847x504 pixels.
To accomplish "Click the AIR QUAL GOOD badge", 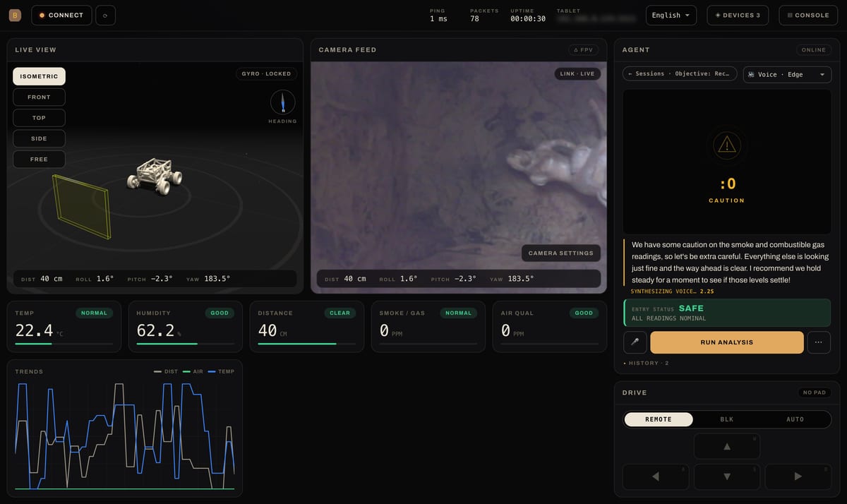I will pyautogui.click(x=584, y=313).
